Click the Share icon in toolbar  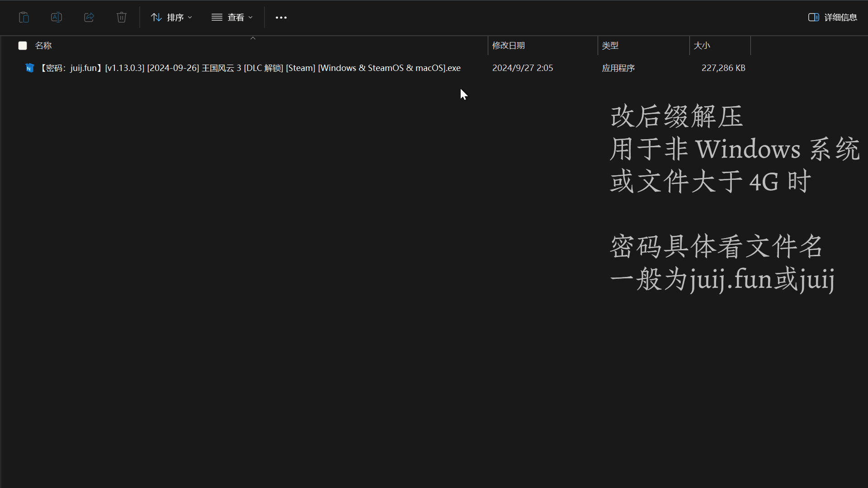pos(89,17)
